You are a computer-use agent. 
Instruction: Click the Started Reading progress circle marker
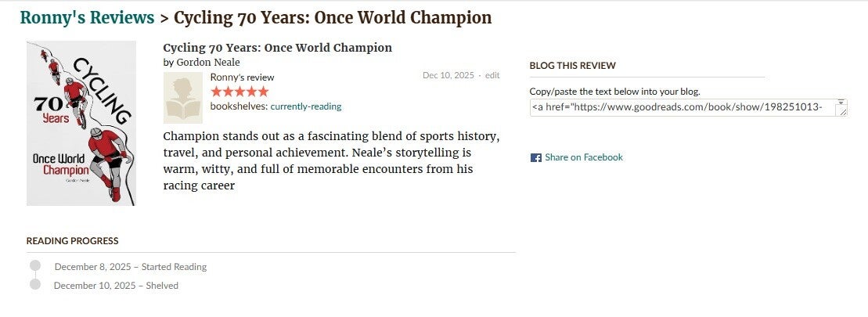tap(35, 266)
